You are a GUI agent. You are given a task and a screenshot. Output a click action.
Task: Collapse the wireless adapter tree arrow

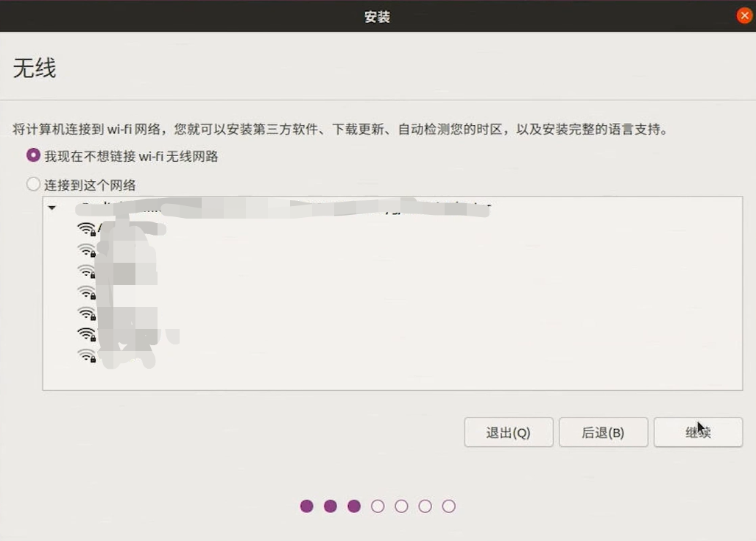(52, 208)
